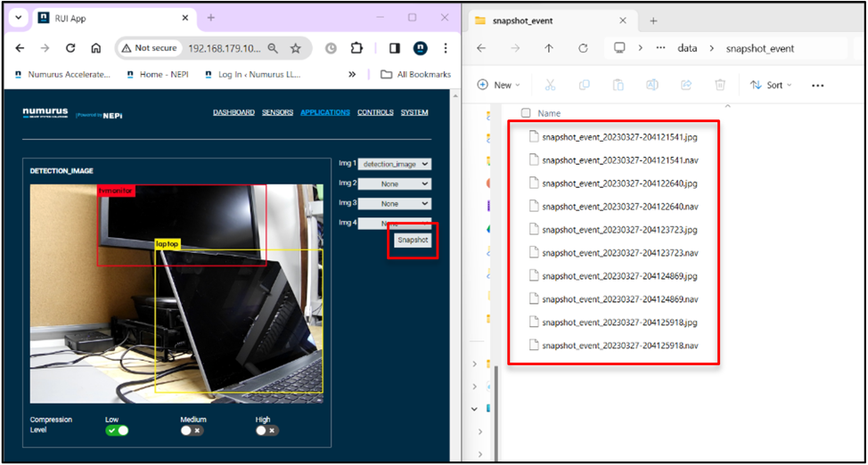This screenshot has height=465, width=868.
Task: Click the Cut scissors icon
Action: (x=550, y=86)
